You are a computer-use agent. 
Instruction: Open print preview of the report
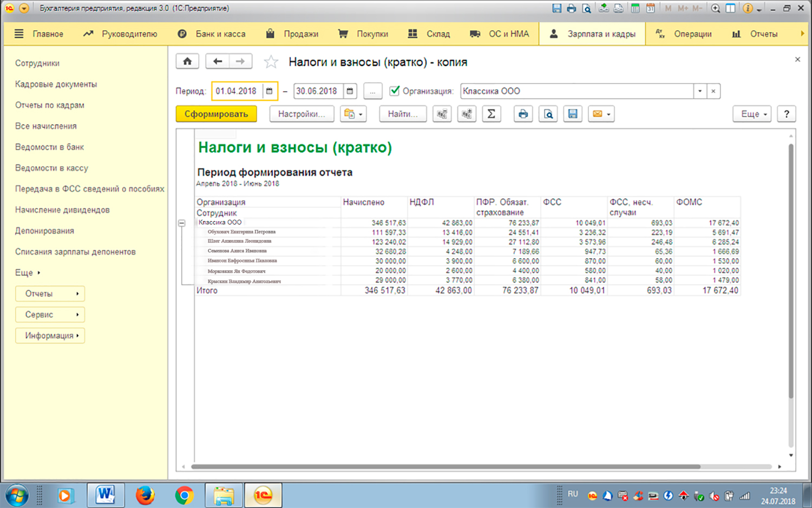[548, 114]
